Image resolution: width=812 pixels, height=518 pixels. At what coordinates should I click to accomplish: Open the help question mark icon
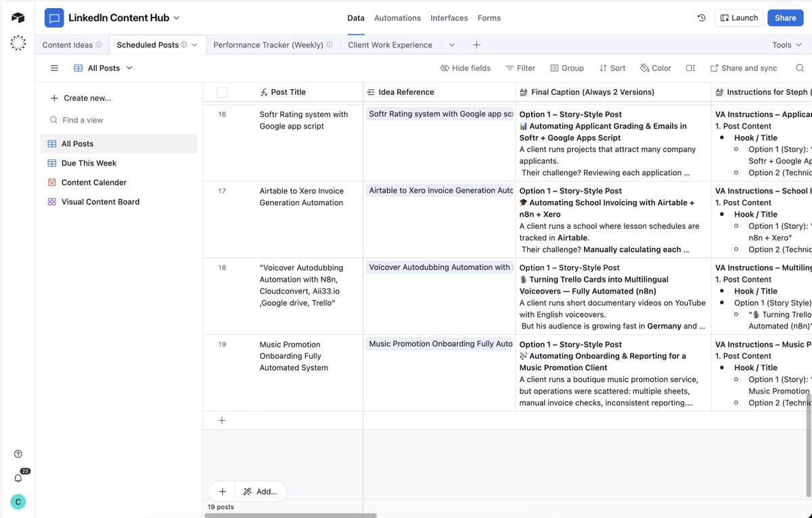tap(18, 454)
